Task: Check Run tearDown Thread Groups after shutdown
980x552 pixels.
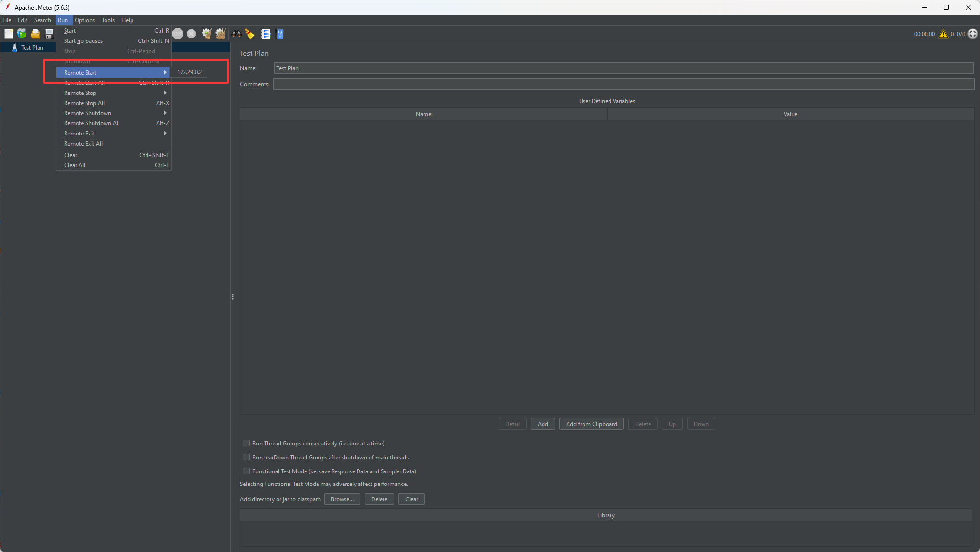Action: [246, 457]
